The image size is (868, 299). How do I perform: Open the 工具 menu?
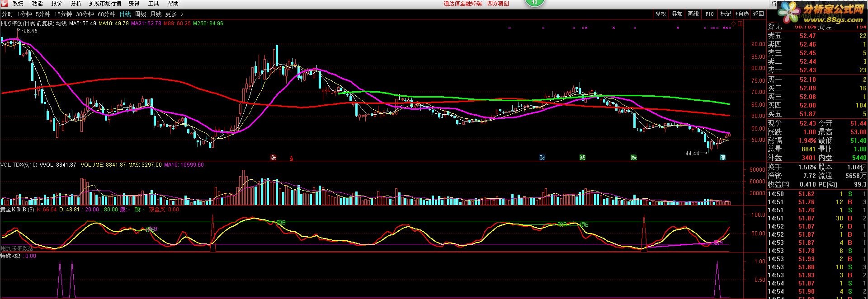coord(153,4)
